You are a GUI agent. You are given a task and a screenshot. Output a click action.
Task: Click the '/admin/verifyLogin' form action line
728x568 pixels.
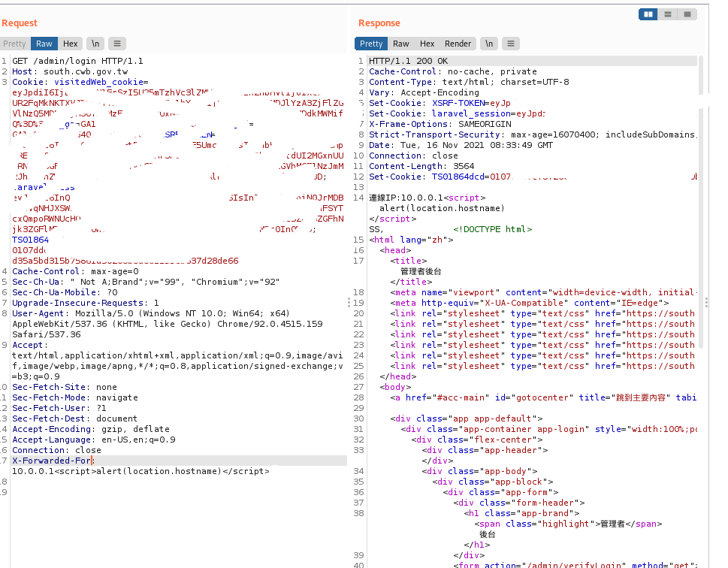click(575, 565)
